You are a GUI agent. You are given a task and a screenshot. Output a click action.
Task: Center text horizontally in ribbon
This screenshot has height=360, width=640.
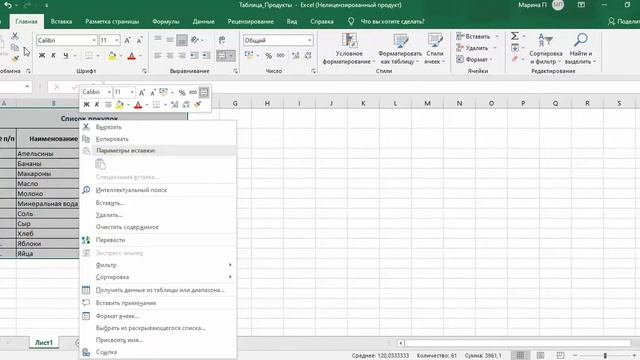170,56
